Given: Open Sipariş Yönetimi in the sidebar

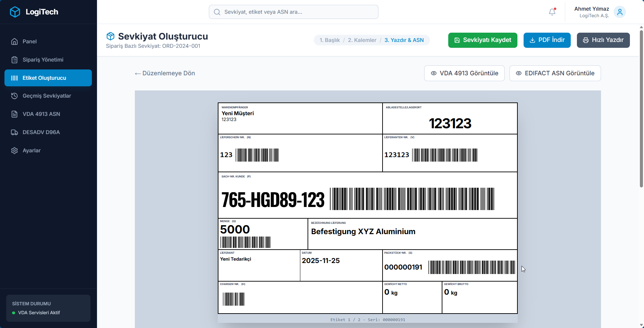Looking at the screenshot, I should [x=48, y=60].
